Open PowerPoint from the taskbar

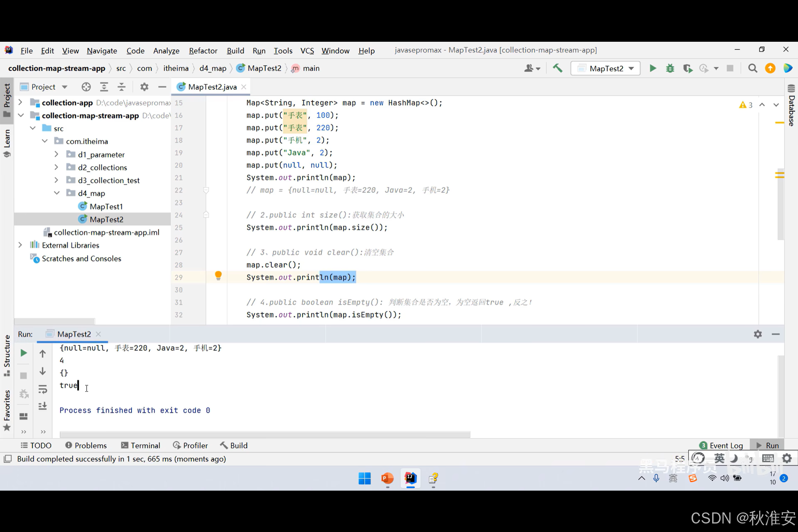[x=387, y=478]
